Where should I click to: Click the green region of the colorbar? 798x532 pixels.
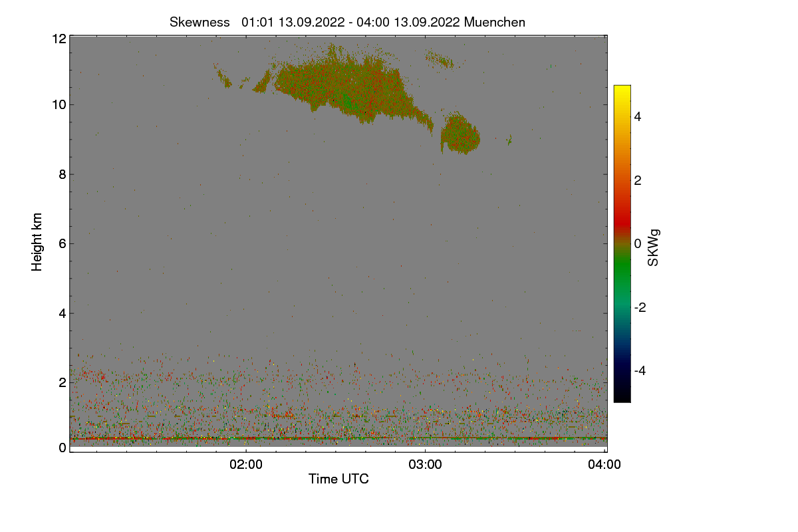622,273
